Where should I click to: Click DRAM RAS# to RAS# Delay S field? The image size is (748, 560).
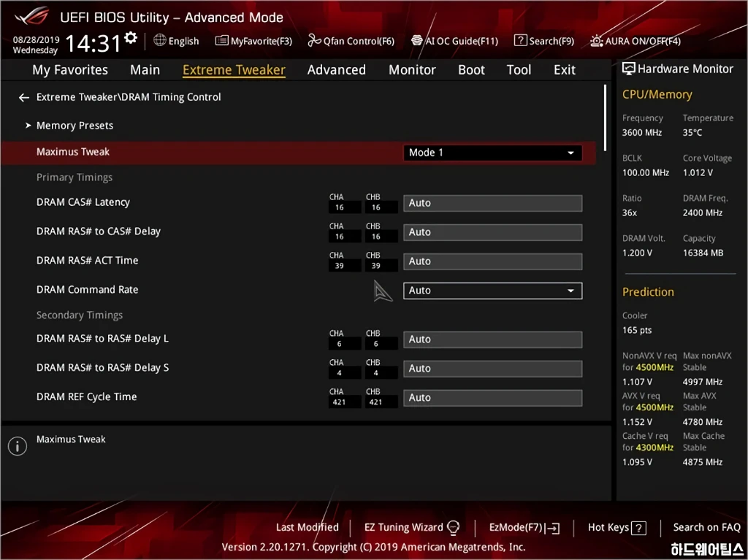(x=492, y=368)
